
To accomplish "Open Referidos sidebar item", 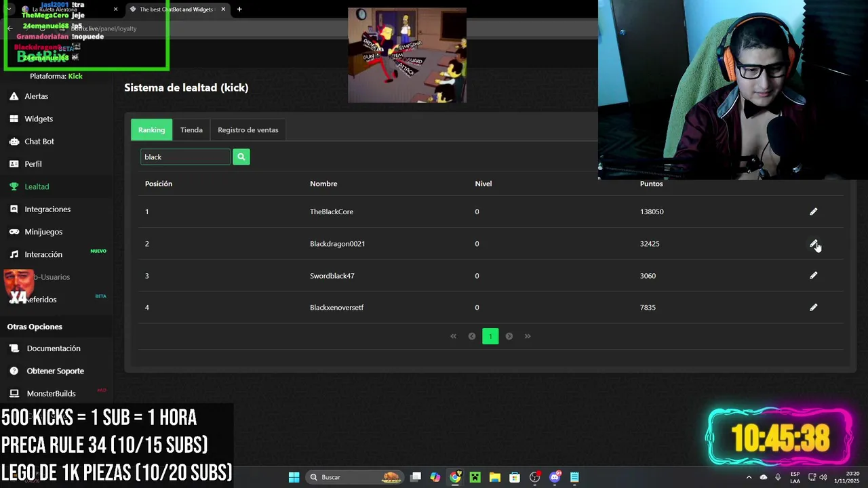I will [41, 300].
